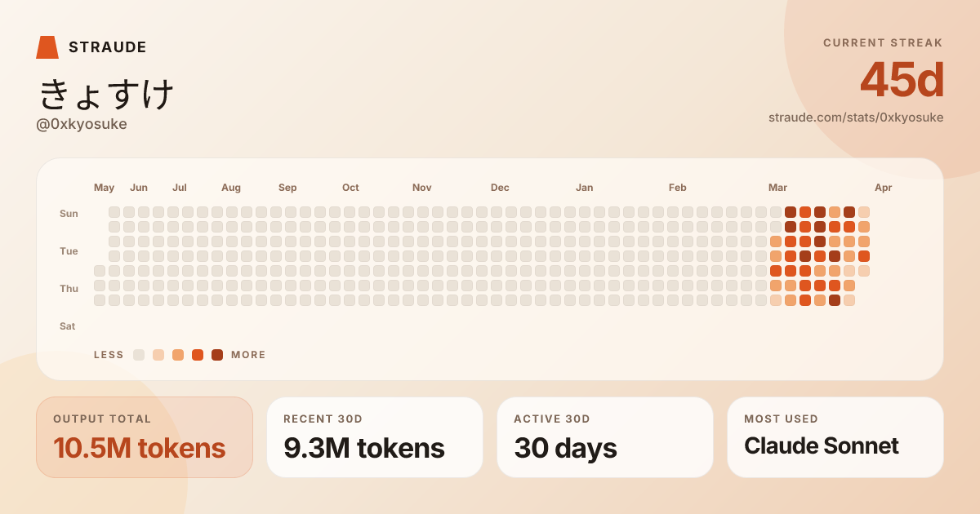Click the middle orange legend swatch
The width and height of the screenshot is (980, 514).
coord(178,355)
